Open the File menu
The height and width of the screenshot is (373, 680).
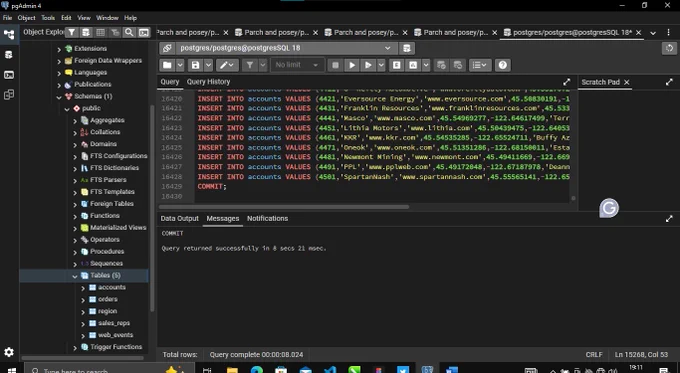pos(7,18)
